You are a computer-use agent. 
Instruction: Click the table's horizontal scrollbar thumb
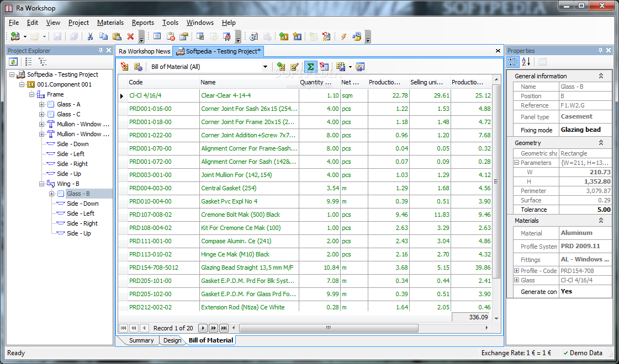point(329,328)
